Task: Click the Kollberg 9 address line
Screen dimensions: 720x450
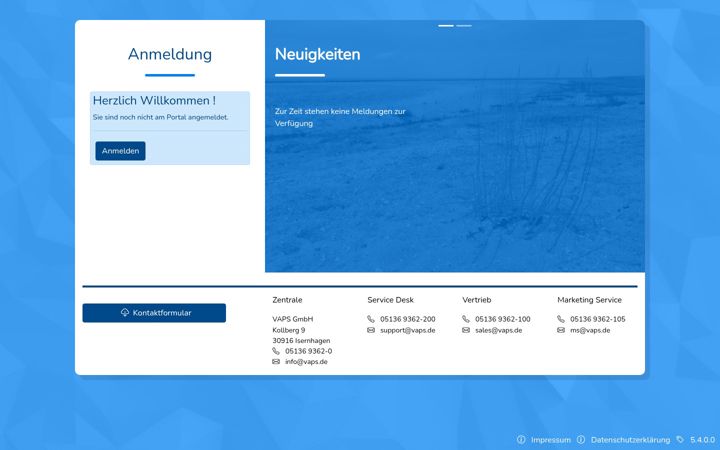Action: (289, 330)
